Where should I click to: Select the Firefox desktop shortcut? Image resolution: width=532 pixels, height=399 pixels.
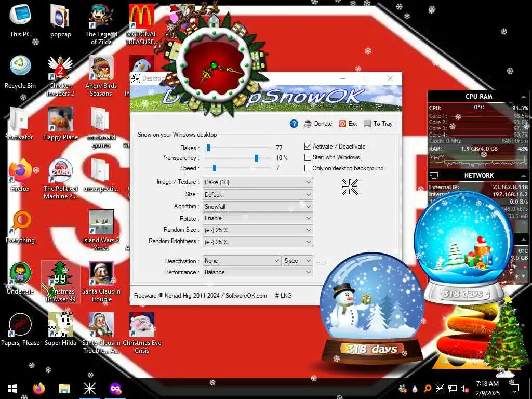click(20, 175)
